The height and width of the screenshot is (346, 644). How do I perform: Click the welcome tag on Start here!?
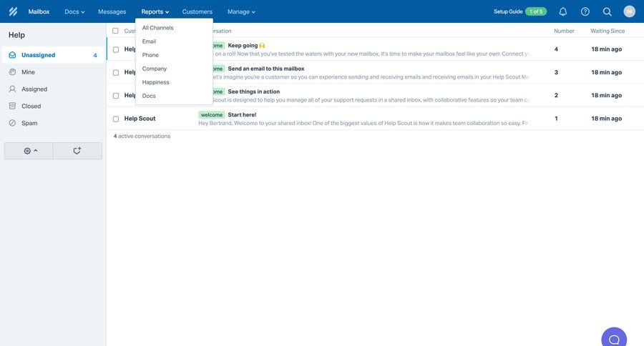[x=212, y=115]
